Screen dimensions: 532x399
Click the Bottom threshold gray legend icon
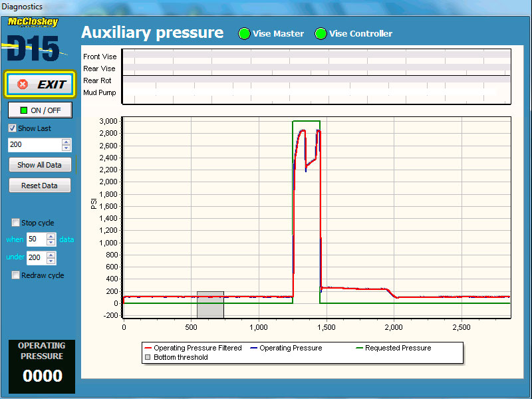[148, 357]
